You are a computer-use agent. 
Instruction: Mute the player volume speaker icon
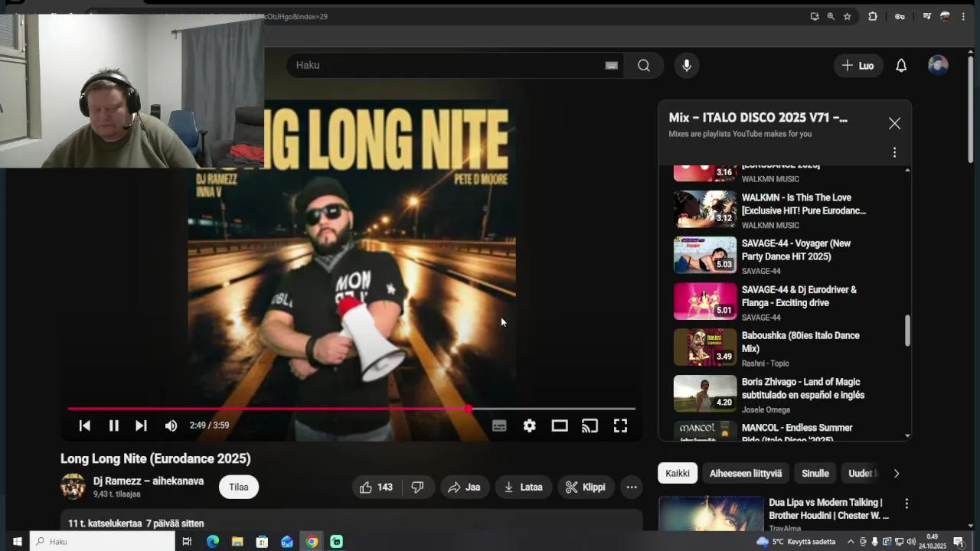pos(171,425)
